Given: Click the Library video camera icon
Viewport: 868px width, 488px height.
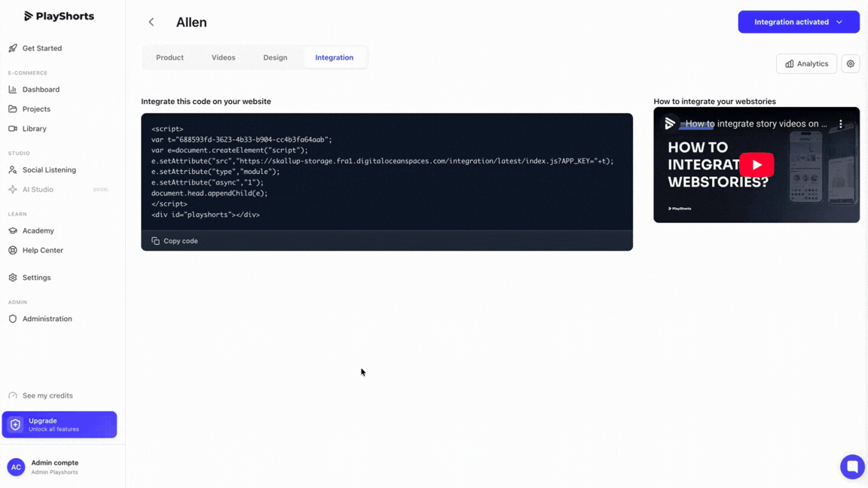Looking at the screenshot, I should [13, 128].
